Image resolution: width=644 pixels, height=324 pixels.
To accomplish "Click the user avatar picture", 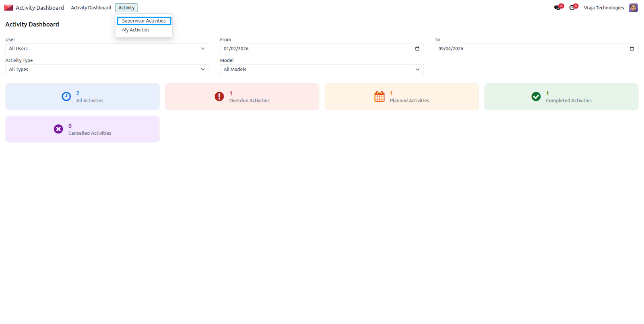I will pos(633,8).
